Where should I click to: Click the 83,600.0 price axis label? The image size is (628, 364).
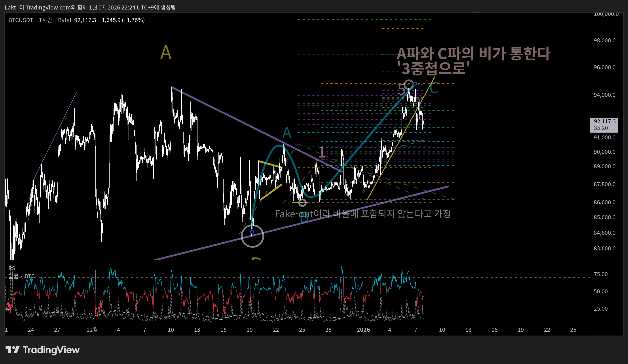604,248
